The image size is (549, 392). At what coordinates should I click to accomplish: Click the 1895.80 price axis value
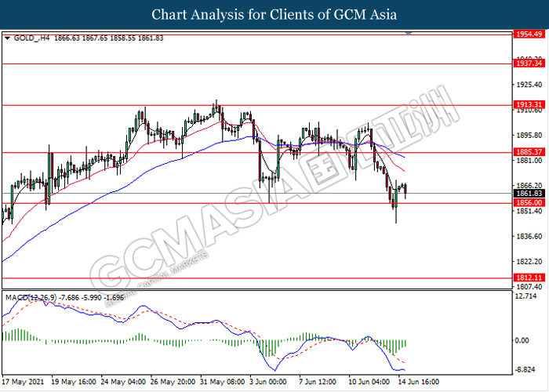pyautogui.click(x=529, y=136)
